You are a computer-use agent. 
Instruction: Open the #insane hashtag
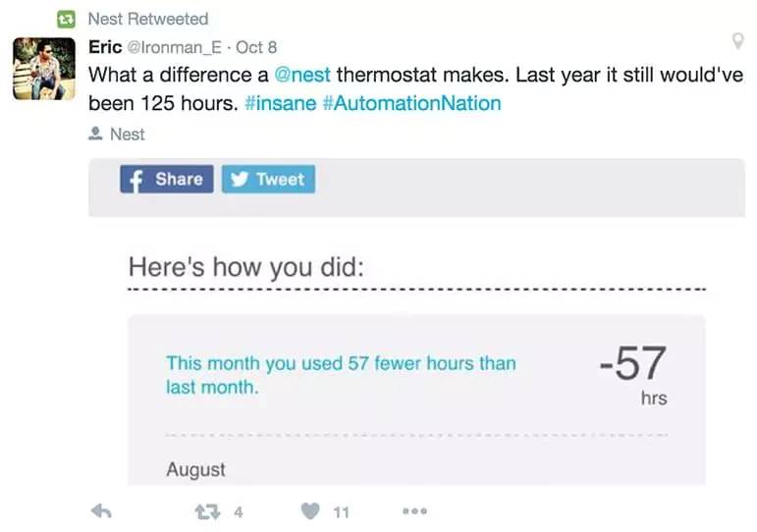(281, 103)
